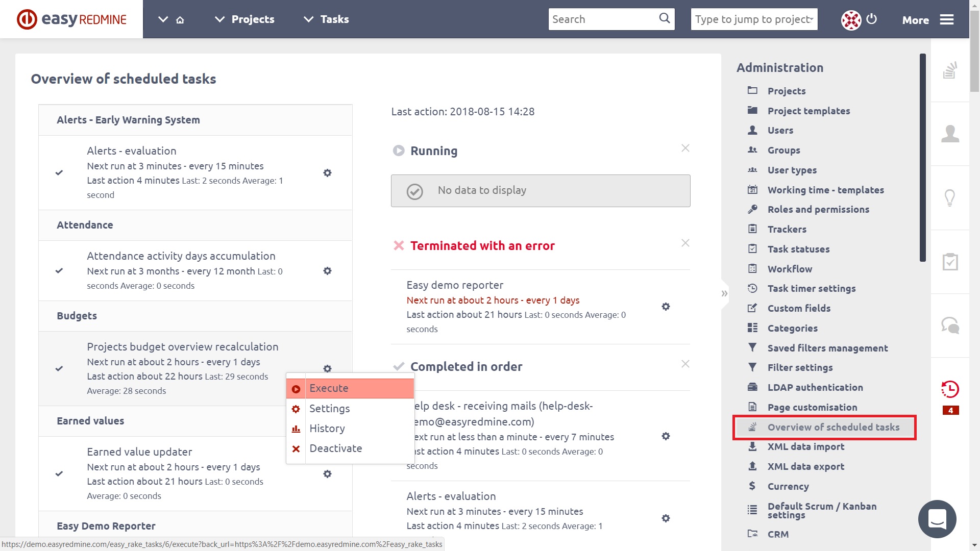Close the Terminated with an error section
Image resolution: width=980 pixels, height=551 pixels.
pos(685,243)
